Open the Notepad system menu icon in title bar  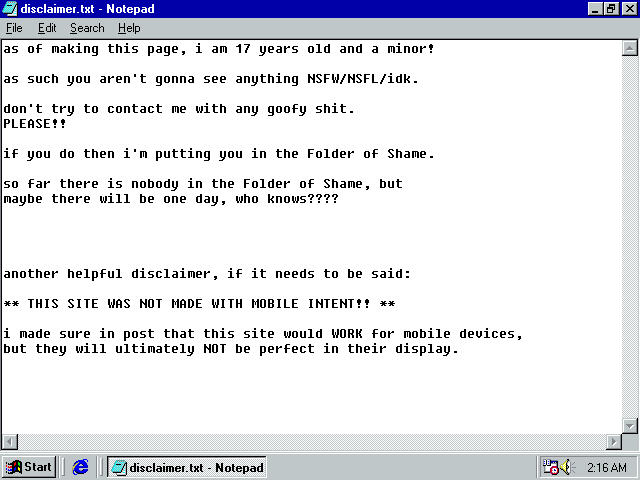[10, 9]
